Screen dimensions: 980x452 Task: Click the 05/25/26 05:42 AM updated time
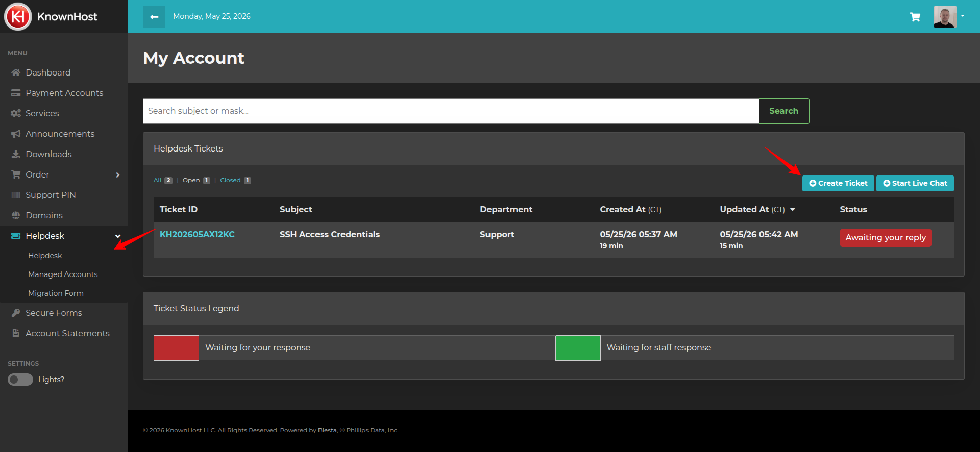[x=759, y=234]
